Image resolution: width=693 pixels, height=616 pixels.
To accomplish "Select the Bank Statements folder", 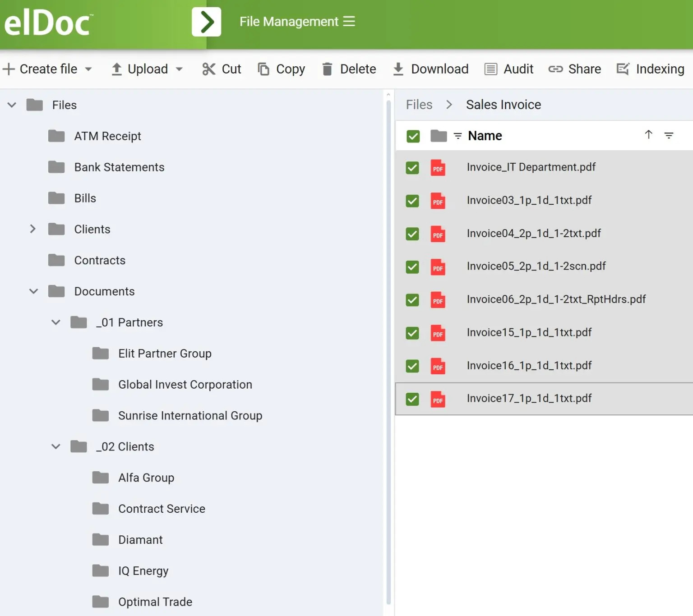I will [119, 167].
